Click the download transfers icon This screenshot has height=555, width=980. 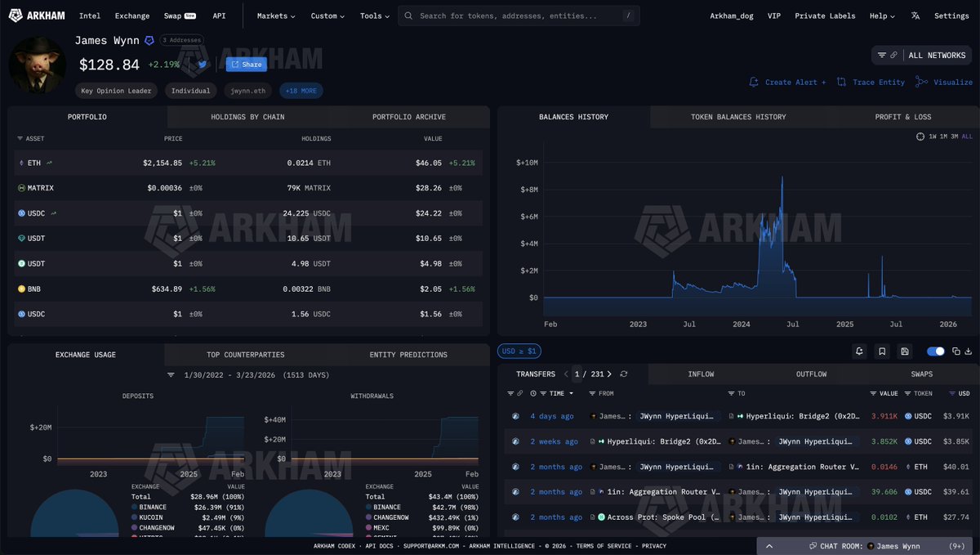968,351
